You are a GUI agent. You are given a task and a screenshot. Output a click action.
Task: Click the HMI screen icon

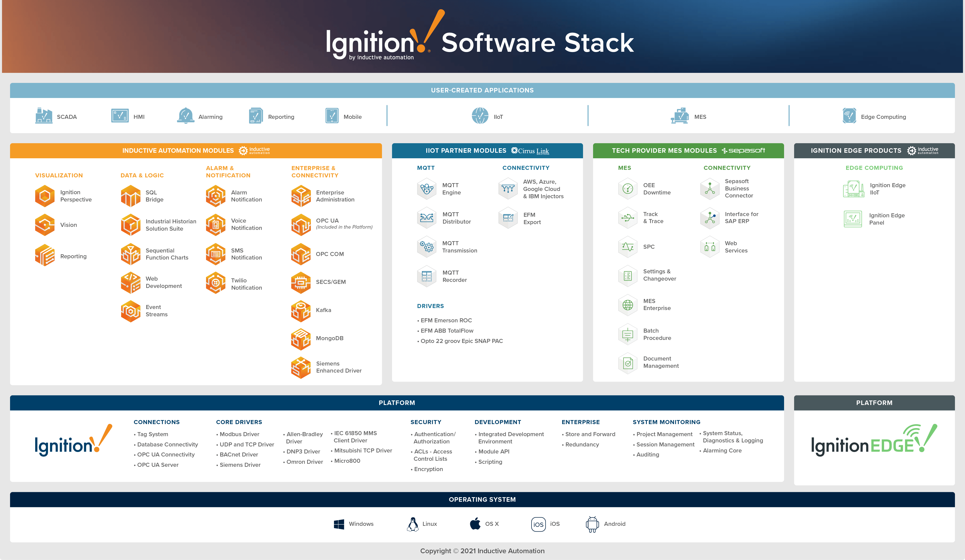(120, 116)
